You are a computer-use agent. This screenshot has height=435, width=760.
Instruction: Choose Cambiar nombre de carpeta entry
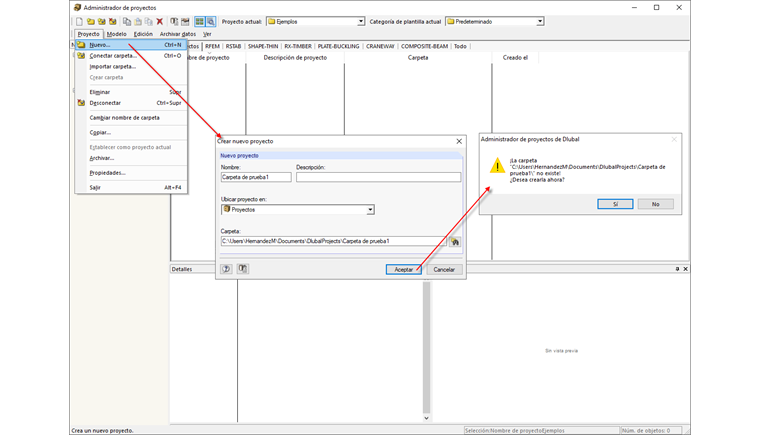[131, 118]
